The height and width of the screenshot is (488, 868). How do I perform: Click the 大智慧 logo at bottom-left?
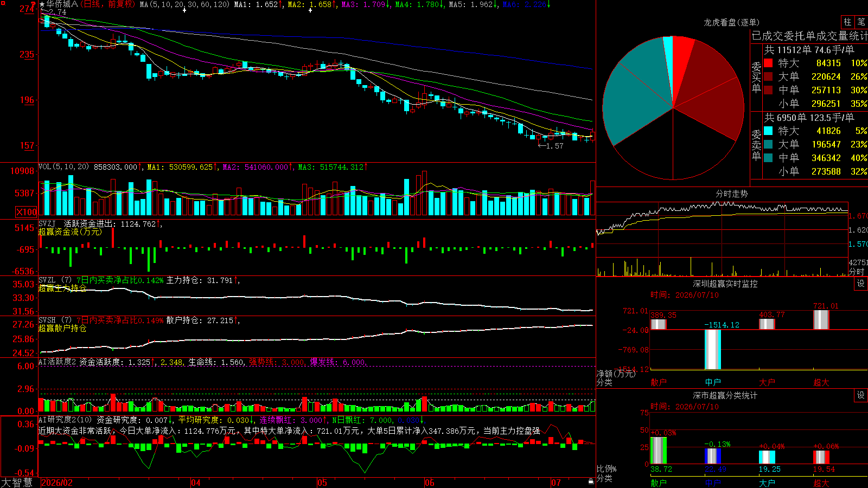[17, 483]
